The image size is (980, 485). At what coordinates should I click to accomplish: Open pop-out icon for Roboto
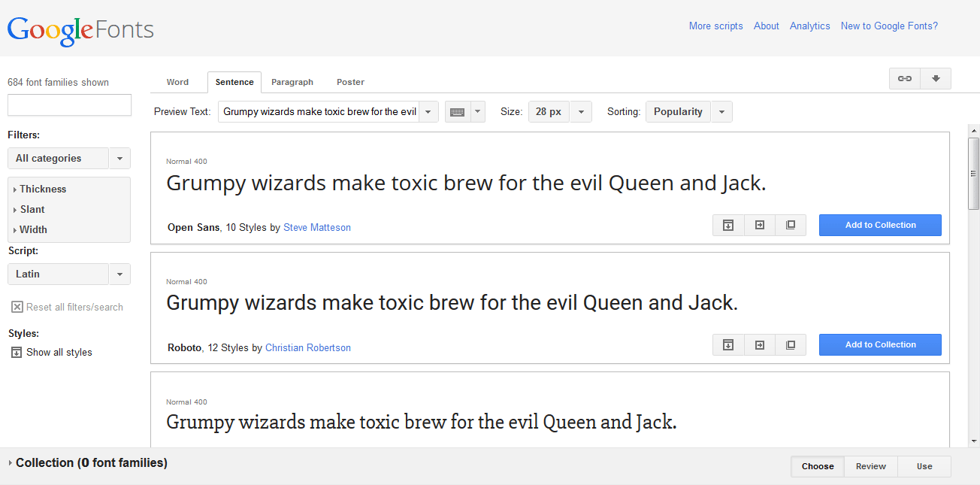click(791, 344)
